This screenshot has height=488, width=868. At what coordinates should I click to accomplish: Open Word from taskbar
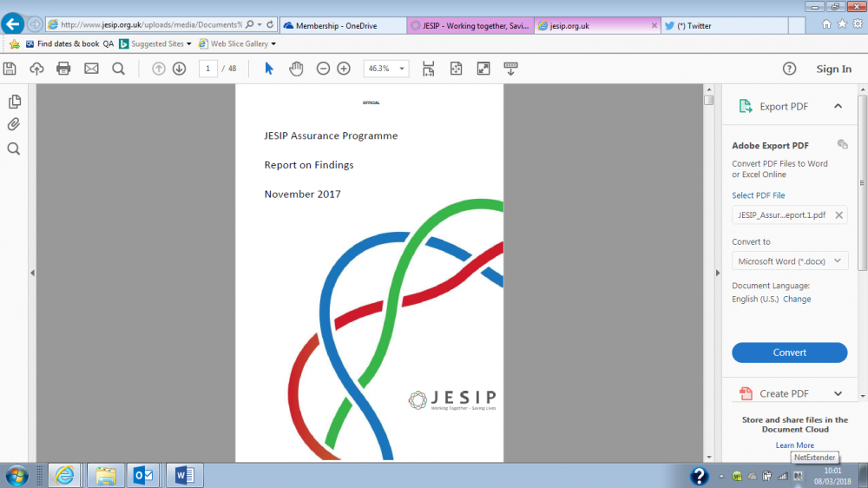click(x=184, y=475)
